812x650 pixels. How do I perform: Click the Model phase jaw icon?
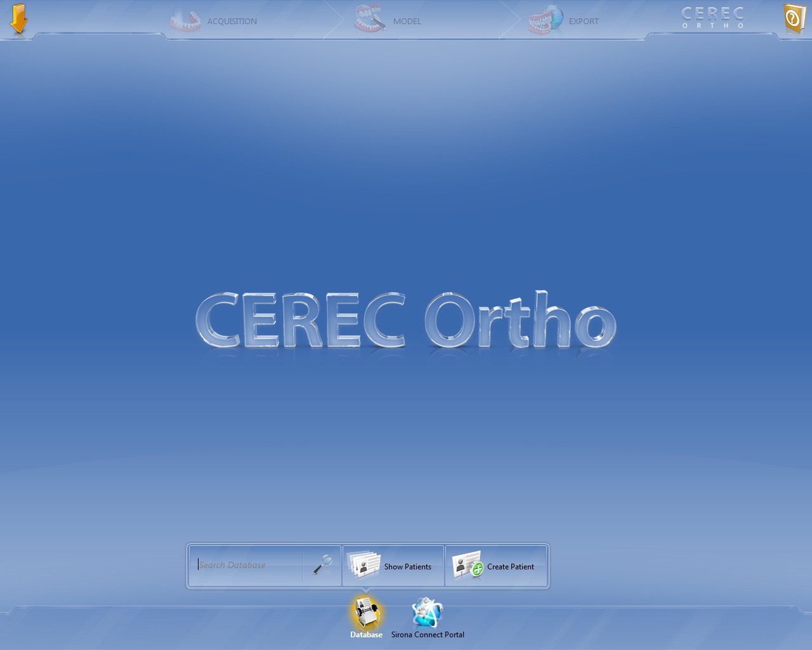(370, 20)
